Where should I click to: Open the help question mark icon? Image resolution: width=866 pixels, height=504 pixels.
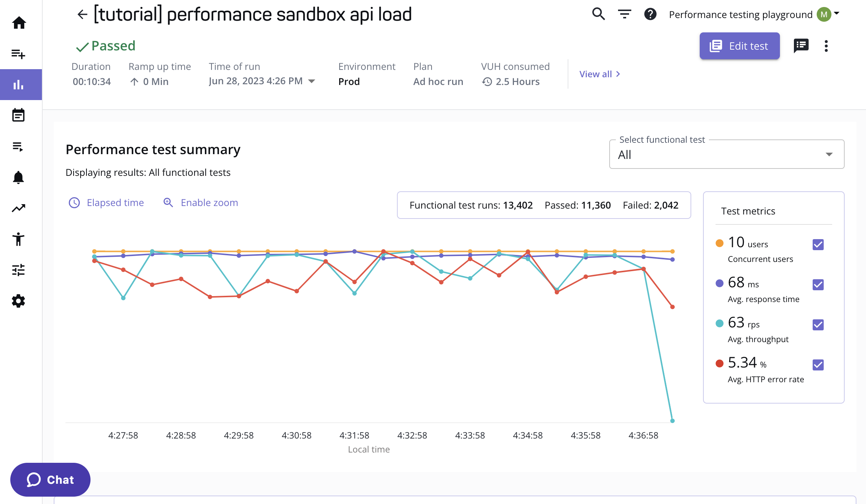tap(650, 14)
